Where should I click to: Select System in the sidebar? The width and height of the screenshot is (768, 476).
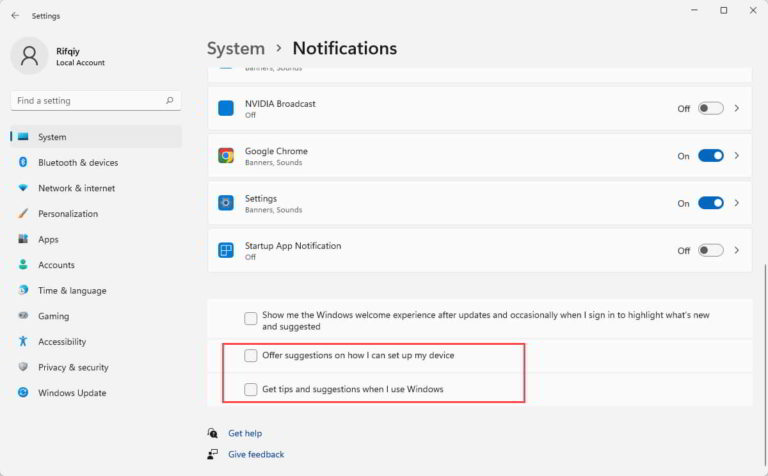click(x=96, y=137)
